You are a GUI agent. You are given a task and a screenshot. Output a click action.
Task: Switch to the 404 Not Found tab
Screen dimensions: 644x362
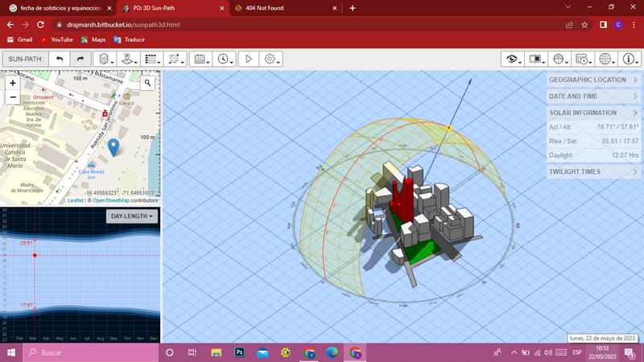tap(287, 8)
